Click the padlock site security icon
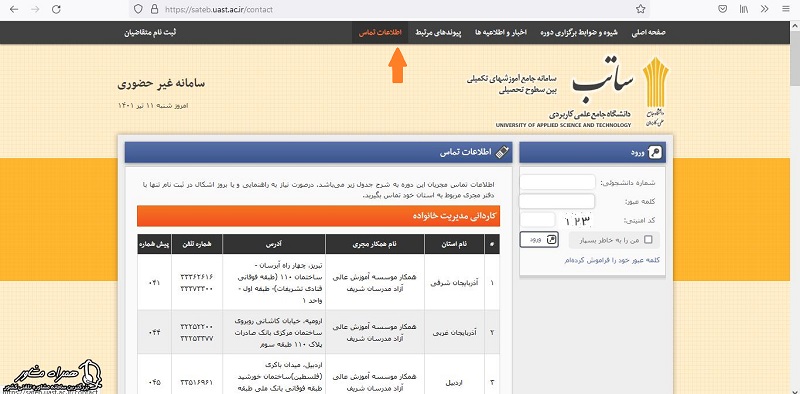 [x=154, y=9]
